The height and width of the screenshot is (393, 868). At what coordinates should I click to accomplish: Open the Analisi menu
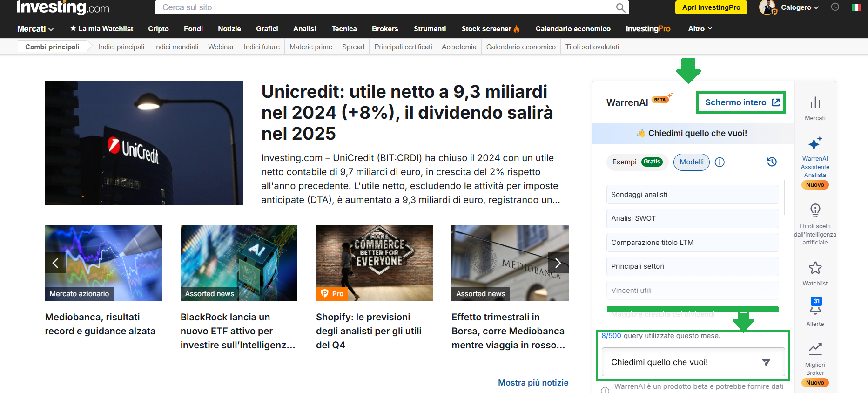coord(305,29)
